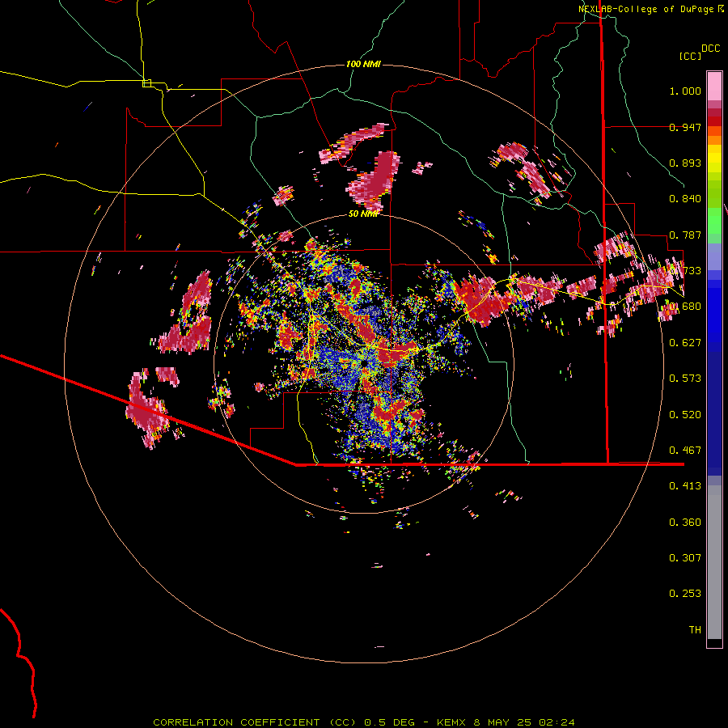Image resolution: width=728 pixels, height=728 pixels.
Task: Click the 0.467 scale label
Action: 685,451
